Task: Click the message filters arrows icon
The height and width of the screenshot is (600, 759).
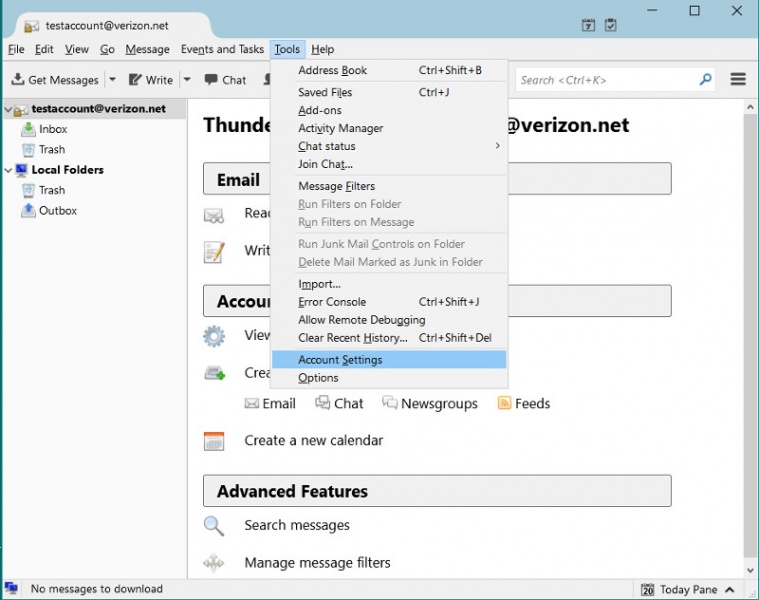Action: pyautogui.click(x=213, y=563)
